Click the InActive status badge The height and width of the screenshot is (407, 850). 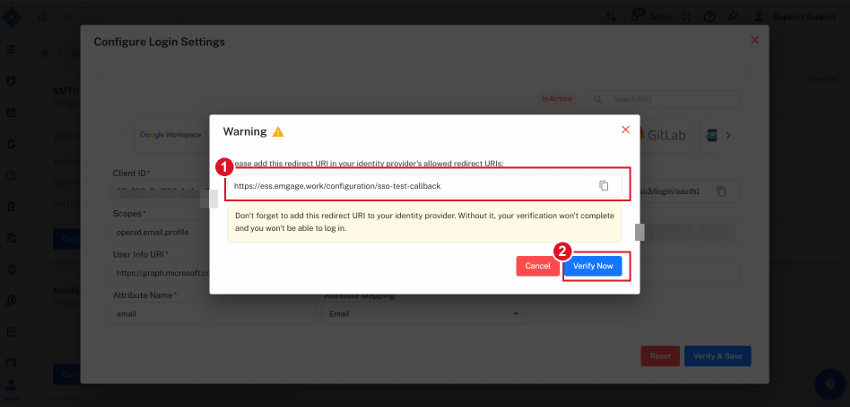(556, 99)
